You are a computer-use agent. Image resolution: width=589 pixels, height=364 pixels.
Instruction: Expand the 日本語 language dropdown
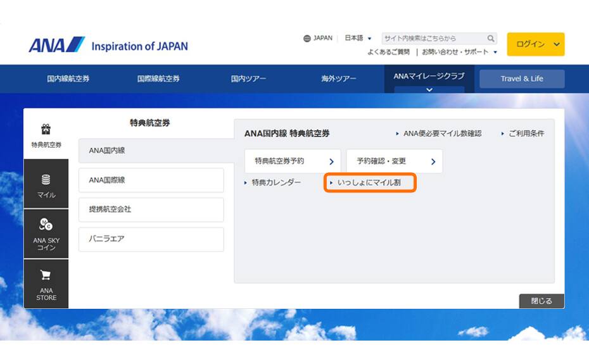tap(358, 39)
